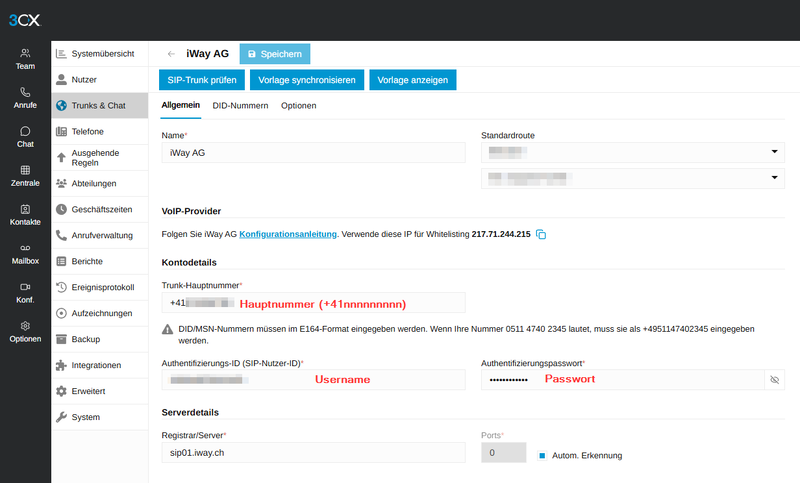Open the Team section in the left rail
This screenshot has height=483, width=800.
pos(25,59)
